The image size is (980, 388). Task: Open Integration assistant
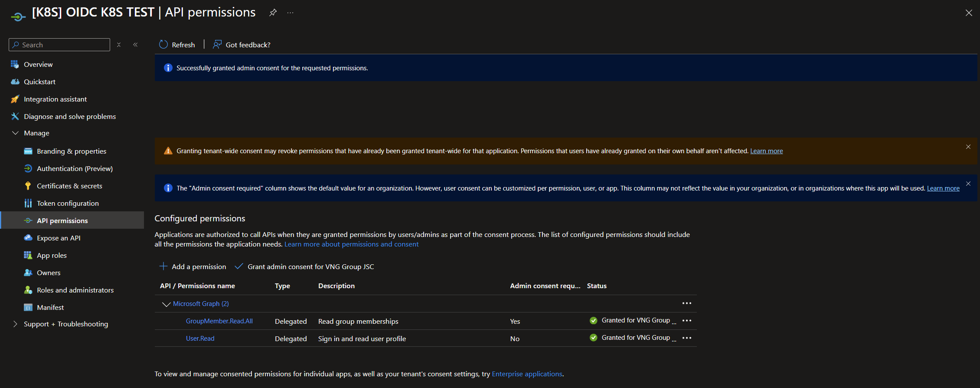55,99
